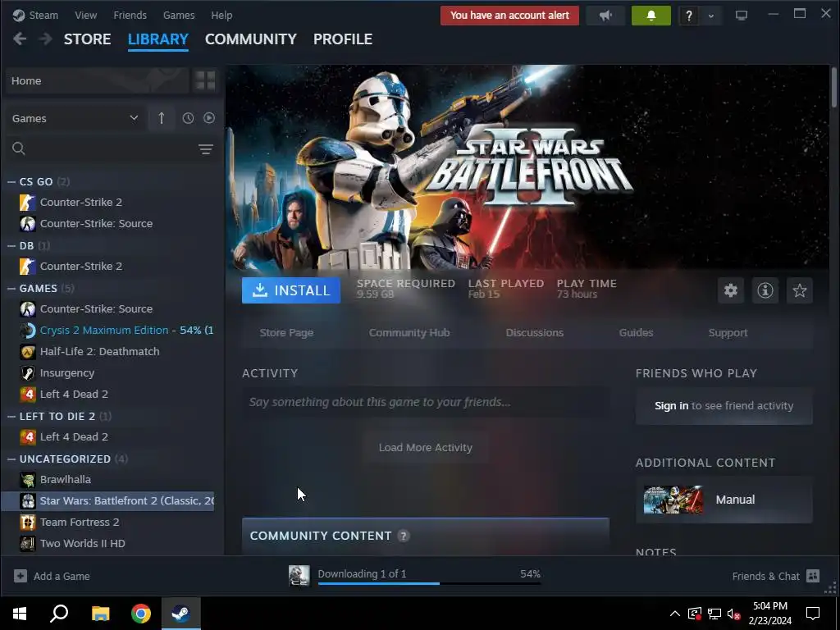Open Friends & Chat icon

pyautogui.click(x=813, y=576)
